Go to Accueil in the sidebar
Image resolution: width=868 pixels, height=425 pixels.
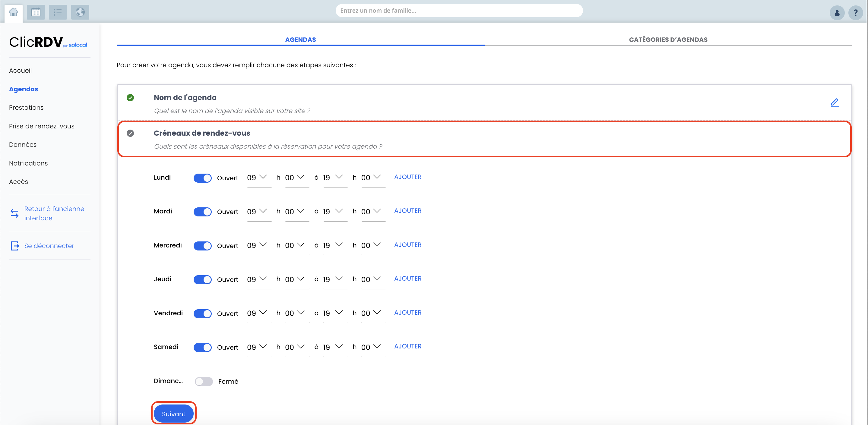[x=20, y=71]
